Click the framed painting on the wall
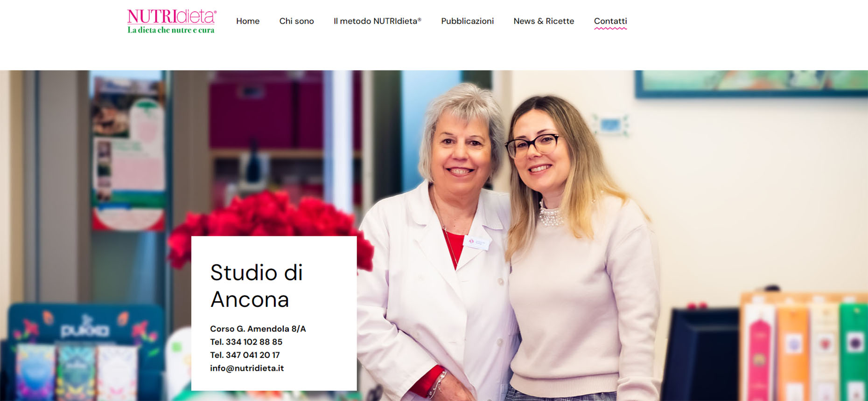The image size is (868, 401). 752,83
